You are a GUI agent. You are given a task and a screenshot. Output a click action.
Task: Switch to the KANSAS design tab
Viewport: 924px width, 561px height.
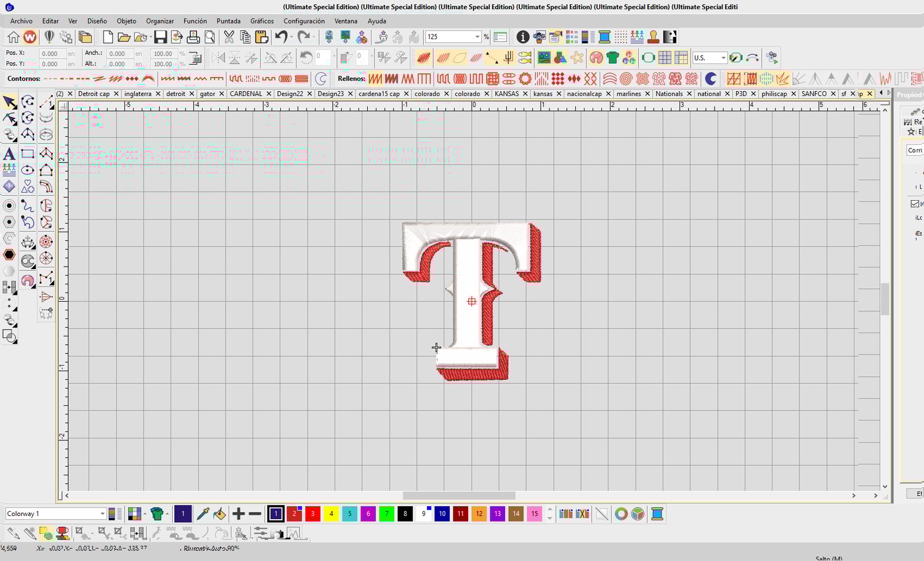tap(506, 94)
